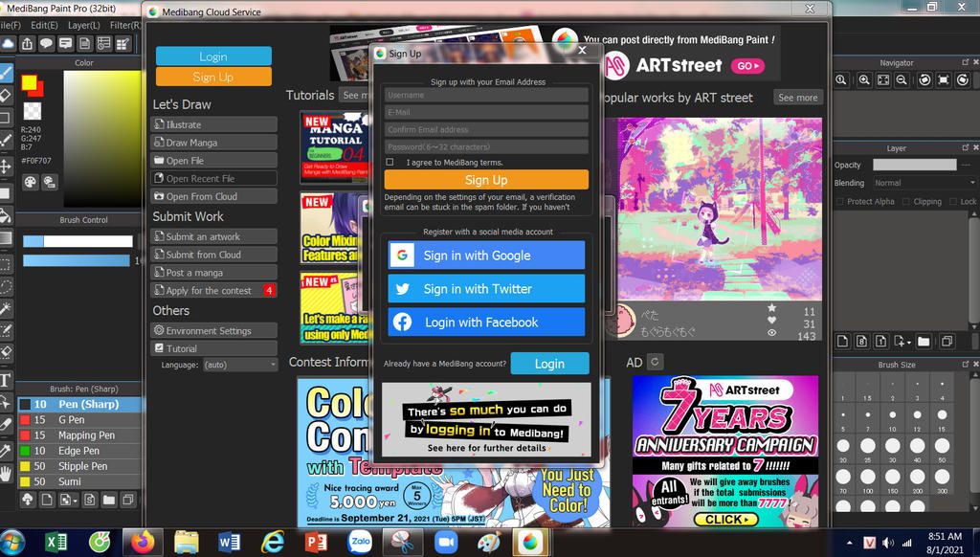Open the Blending mode Normal dropdown
This screenshot has height=557, width=980.
[924, 183]
